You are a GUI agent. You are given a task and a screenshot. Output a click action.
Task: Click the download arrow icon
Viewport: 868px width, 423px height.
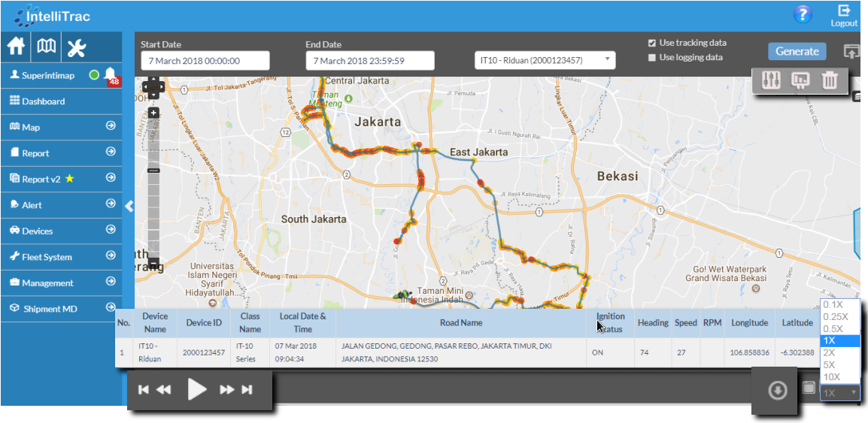777,391
